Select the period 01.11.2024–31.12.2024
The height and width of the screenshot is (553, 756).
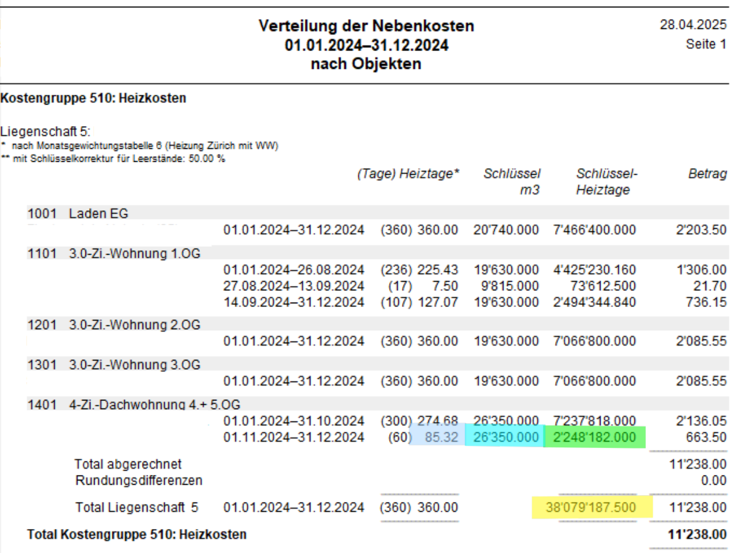point(294,437)
